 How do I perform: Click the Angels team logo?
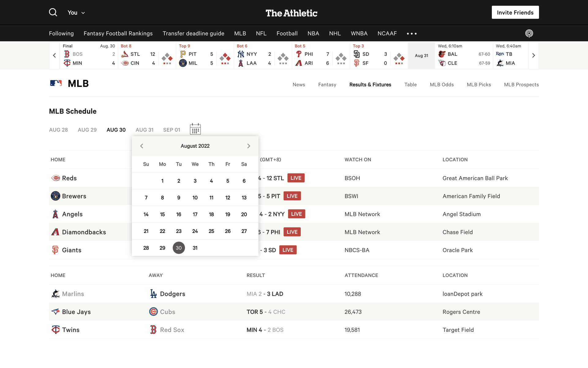click(55, 214)
